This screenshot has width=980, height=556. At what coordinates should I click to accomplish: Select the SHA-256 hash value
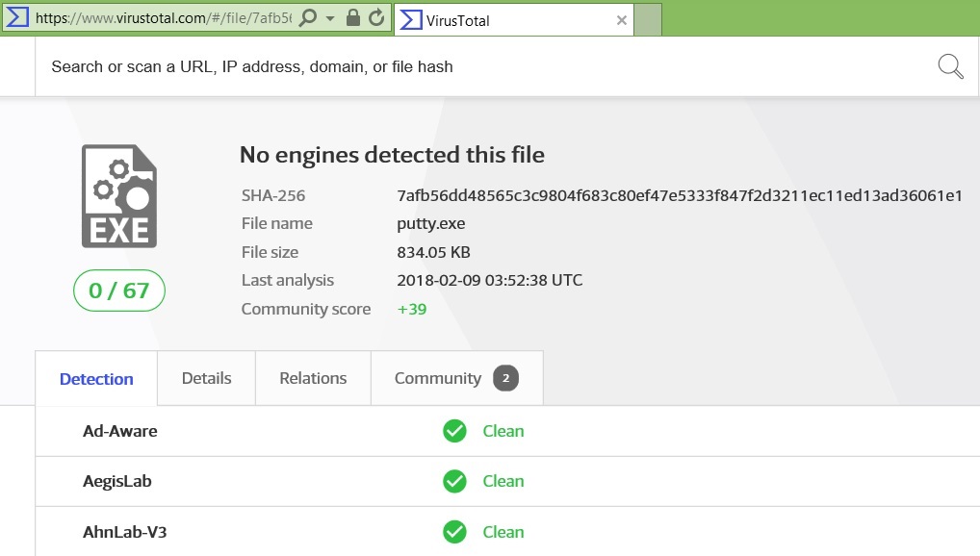pyautogui.click(x=680, y=195)
